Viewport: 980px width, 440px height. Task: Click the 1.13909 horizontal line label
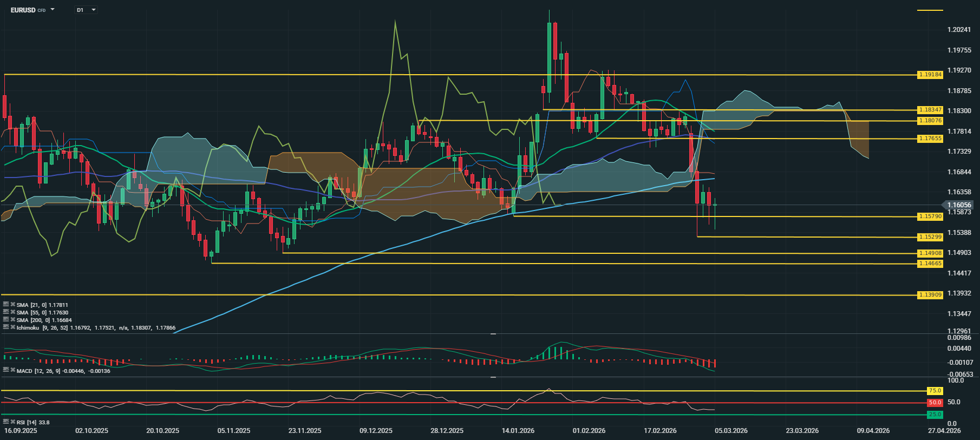pyautogui.click(x=930, y=295)
